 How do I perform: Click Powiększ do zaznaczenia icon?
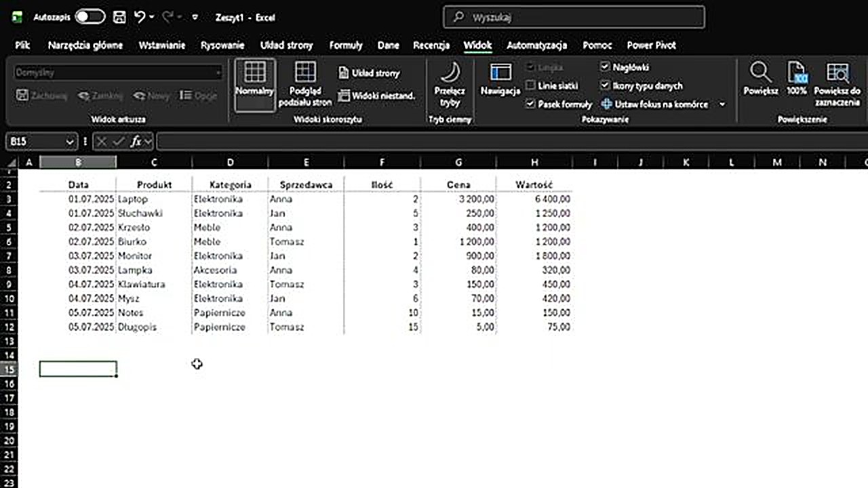click(837, 73)
